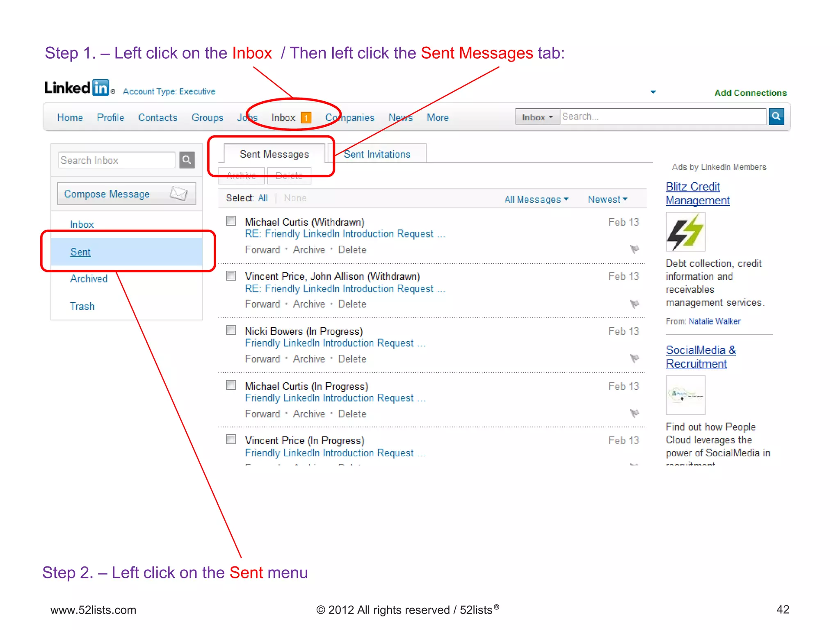Click the Add Connections link
840x630 pixels.
(x=750, y=93)
